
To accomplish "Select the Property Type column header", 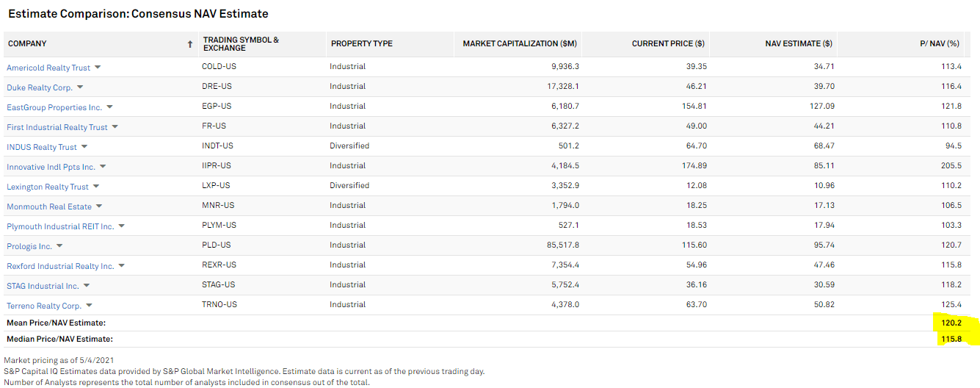I will click(361, 44).
